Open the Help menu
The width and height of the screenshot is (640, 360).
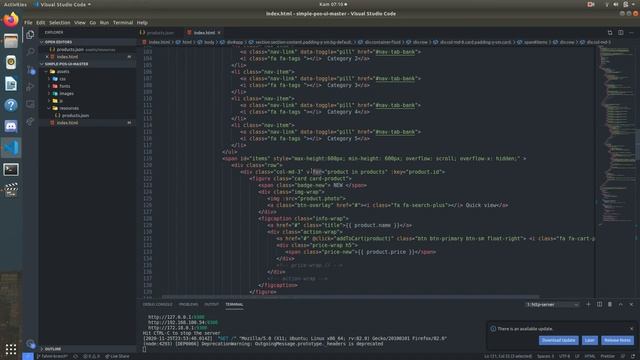tap(142, 22)
